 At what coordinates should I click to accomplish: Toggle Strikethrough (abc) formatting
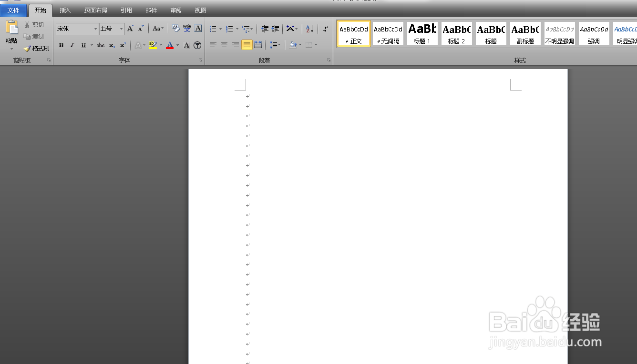click(x=100, y=45)
